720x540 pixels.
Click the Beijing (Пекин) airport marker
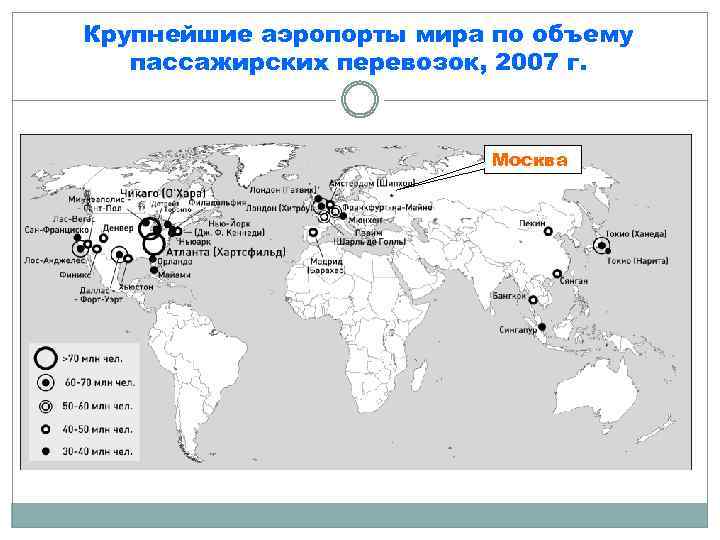tap(548, 231)
